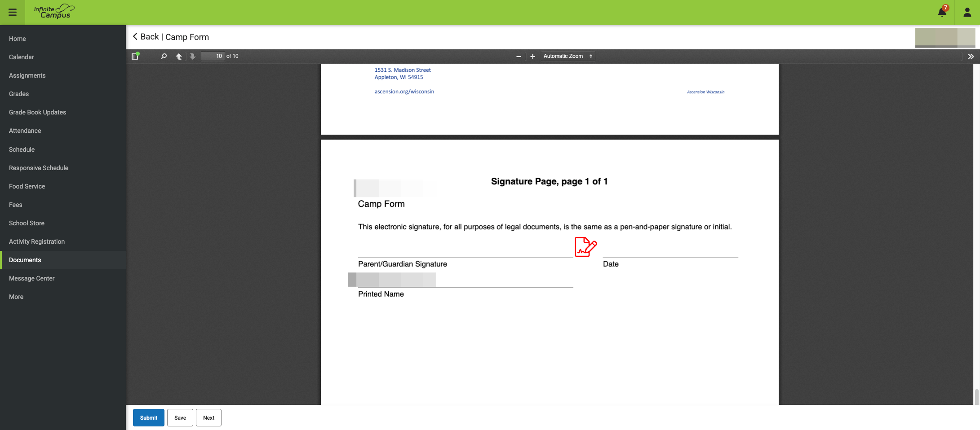Screen dimensions: 980x430
Task: Open Grades in the sidebar
Action: [x=63, y=94]
